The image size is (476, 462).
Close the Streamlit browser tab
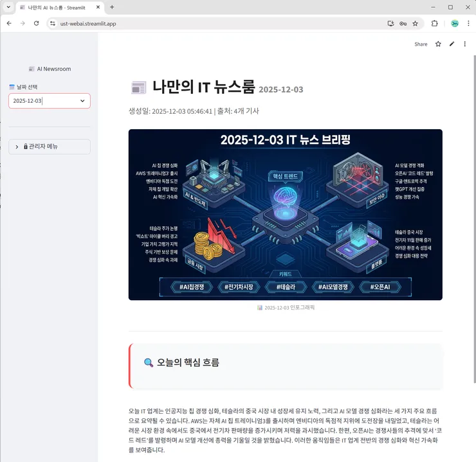click(98, 7)
